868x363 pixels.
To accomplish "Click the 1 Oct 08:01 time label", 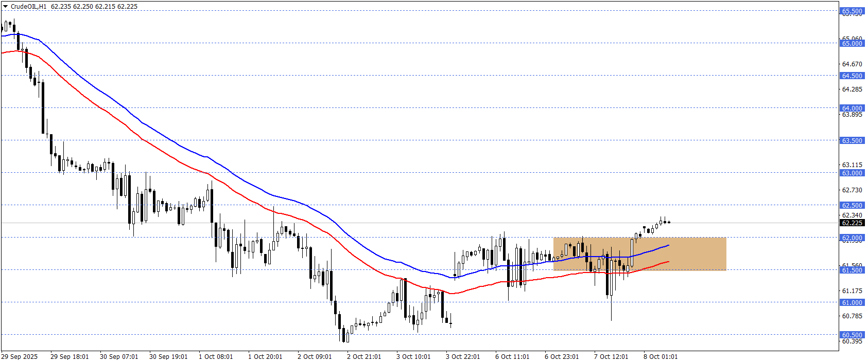I will (216, 357).
